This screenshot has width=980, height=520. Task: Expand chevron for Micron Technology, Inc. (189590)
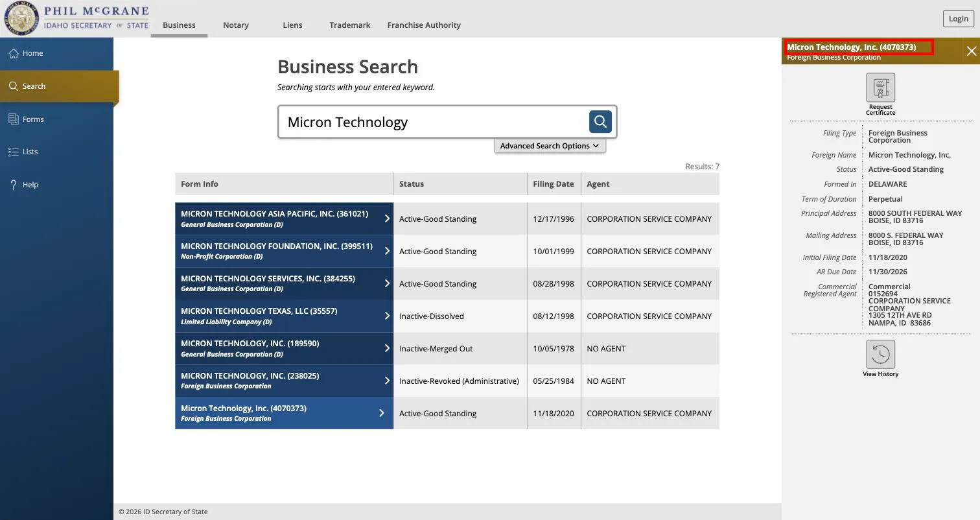point(387,348)
